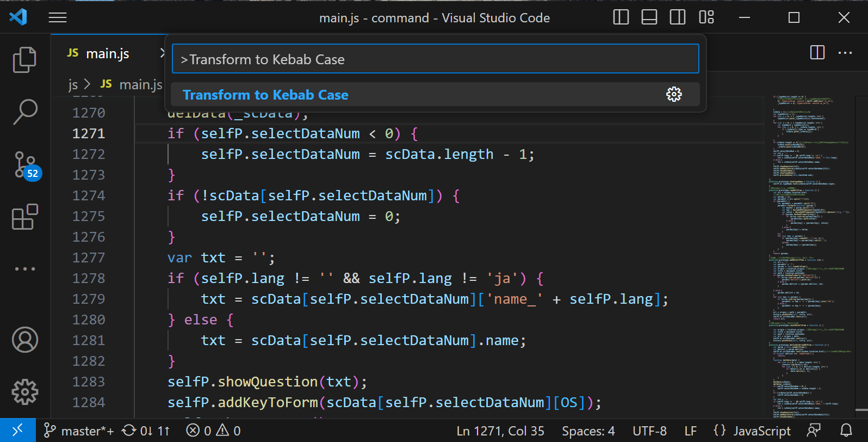Change indentation Spaces: 4
The image size is (868, 442).
(588, 431)
